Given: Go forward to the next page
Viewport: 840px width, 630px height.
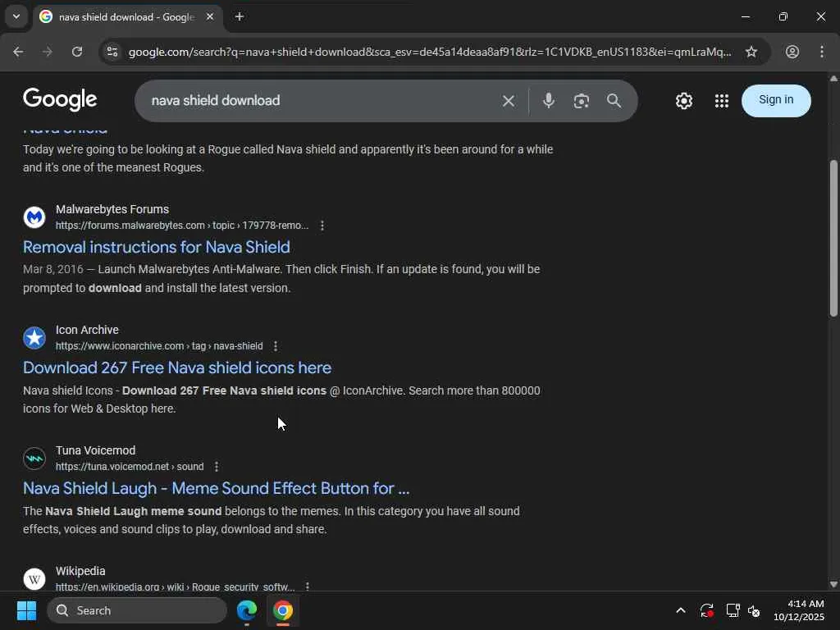Looking at the screenshot, I should [47, 52].
